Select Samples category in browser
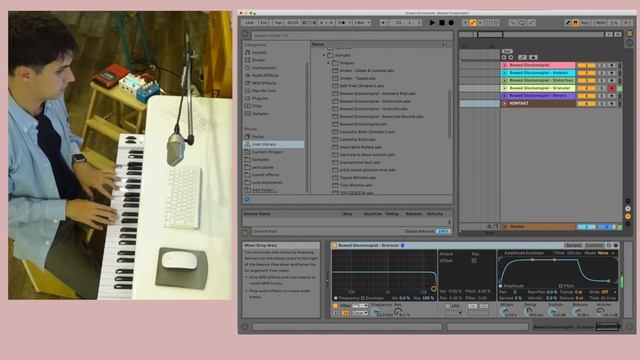Image resolution: width=640 pixels, height=360 pixels. [260, 113]
